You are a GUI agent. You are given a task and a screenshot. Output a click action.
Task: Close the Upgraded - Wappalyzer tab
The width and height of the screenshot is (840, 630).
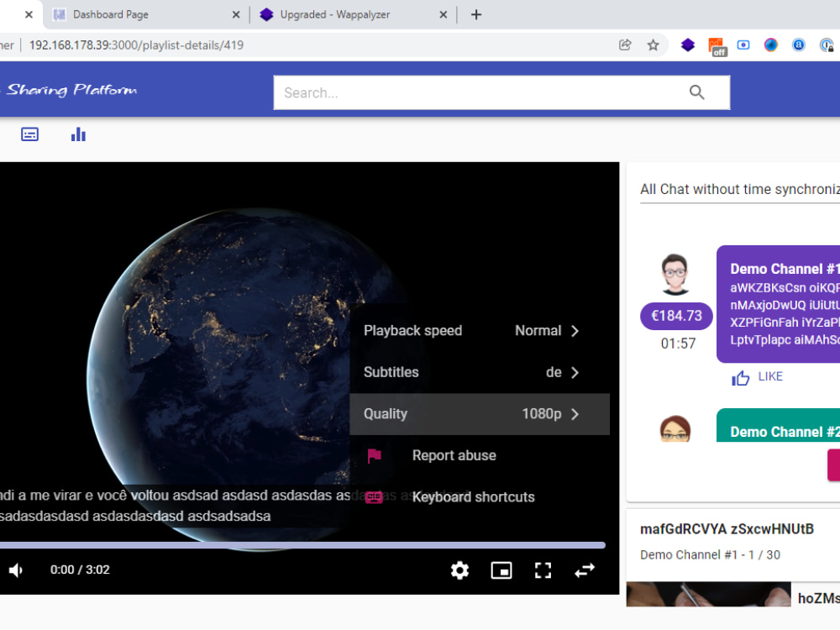pos(443,14)
